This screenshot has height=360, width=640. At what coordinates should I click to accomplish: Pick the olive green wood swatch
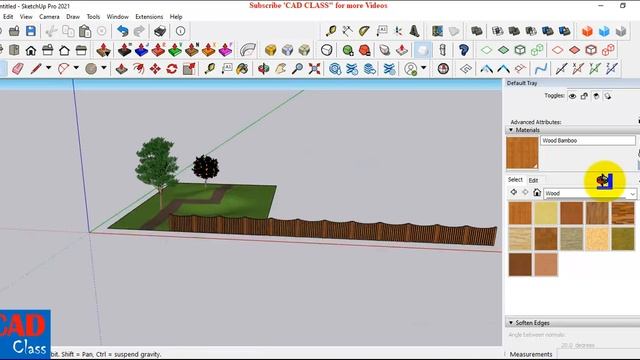(623, 238)
